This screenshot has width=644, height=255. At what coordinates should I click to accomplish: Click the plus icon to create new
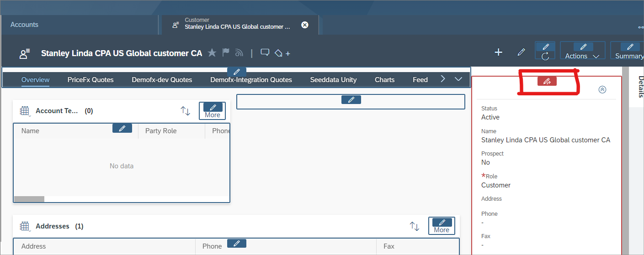point(498,52)
